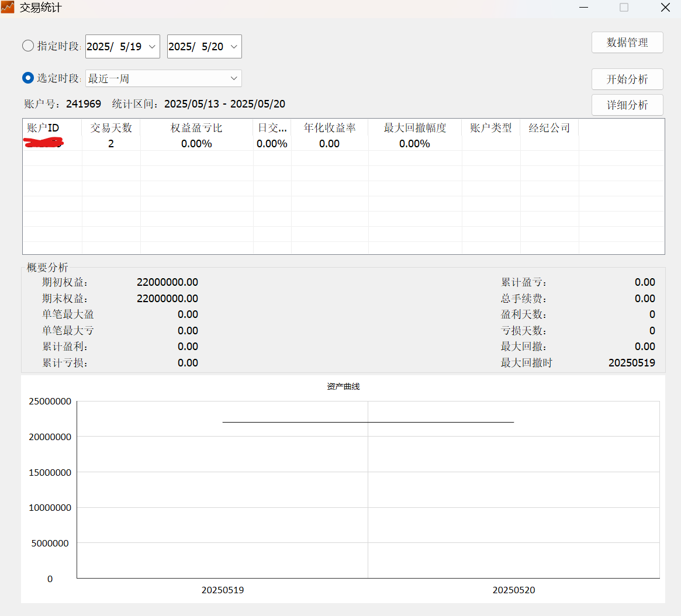The image size is (681, 616).
Task: Click the start date field 2025/5/19
Action: tap(115, 47)
